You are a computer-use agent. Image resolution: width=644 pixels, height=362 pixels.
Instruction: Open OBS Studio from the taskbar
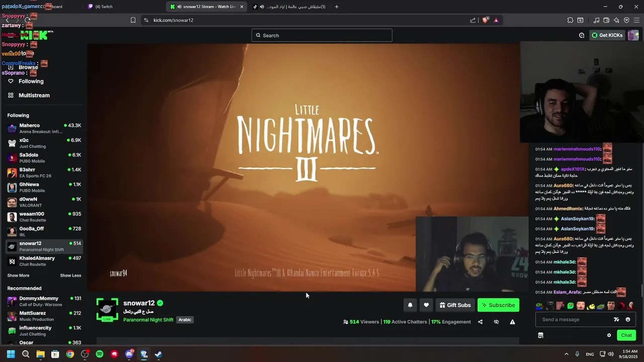click(x=85, y=354)
